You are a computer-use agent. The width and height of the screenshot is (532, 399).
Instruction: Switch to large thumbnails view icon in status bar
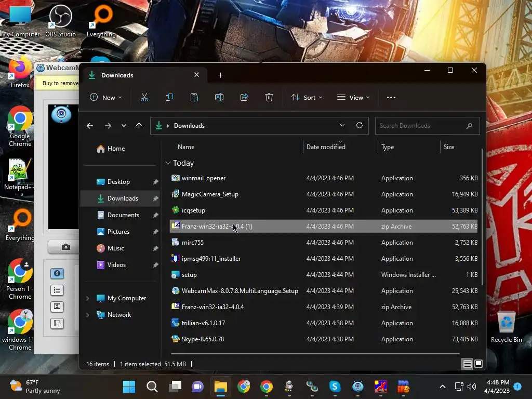point(478,364)
